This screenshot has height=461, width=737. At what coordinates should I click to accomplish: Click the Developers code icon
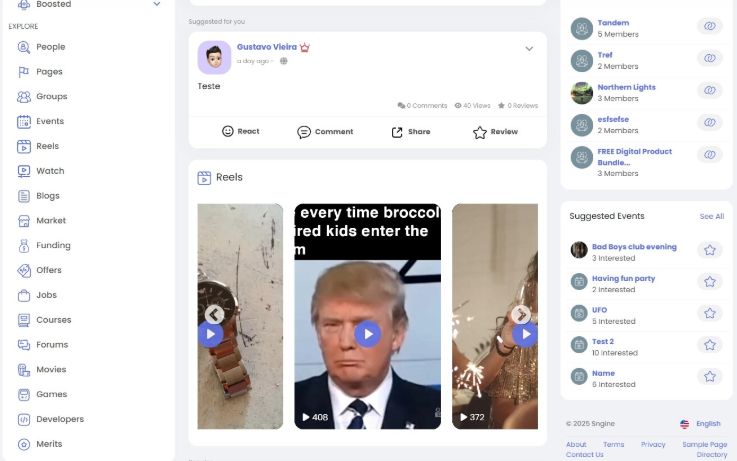pyautogui.click(x=24, y=420)
